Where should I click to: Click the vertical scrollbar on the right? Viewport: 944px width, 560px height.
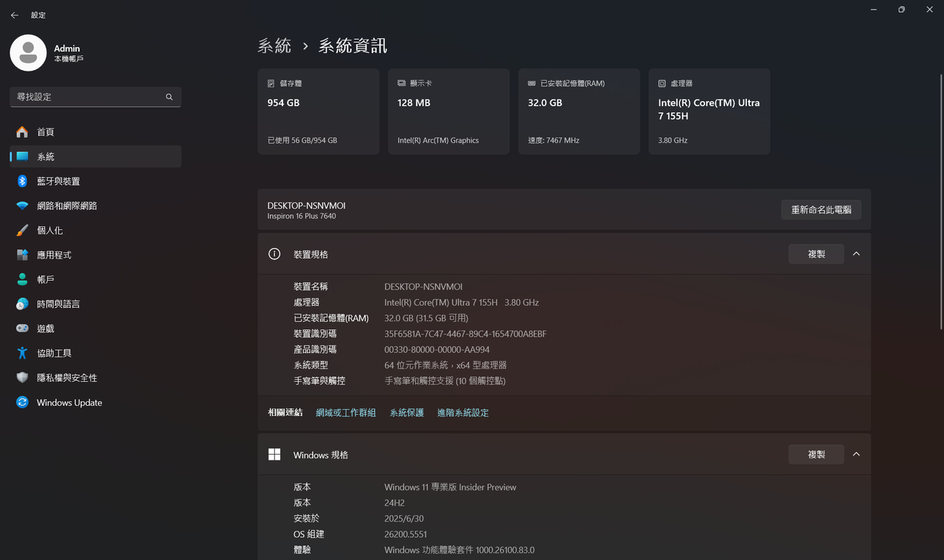(x=940, y=200)
